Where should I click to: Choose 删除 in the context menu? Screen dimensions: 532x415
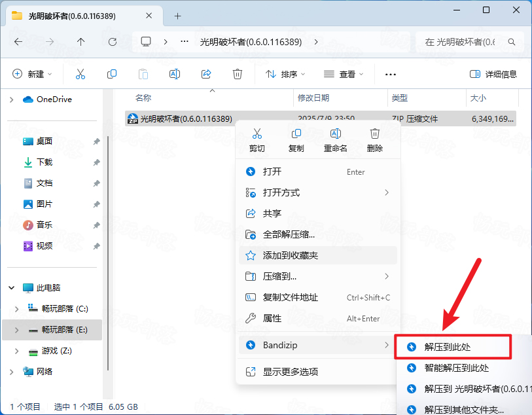pyautogui.click(x=375, y=141)
